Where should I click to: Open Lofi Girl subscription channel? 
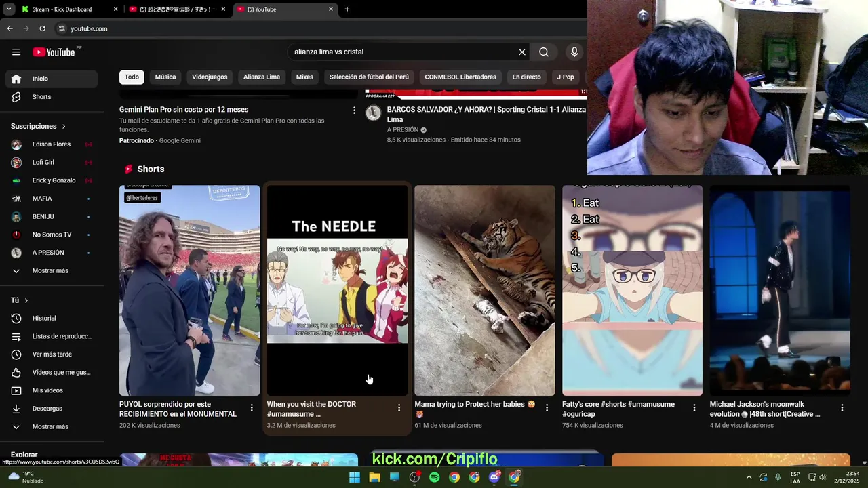click(52, 163)
